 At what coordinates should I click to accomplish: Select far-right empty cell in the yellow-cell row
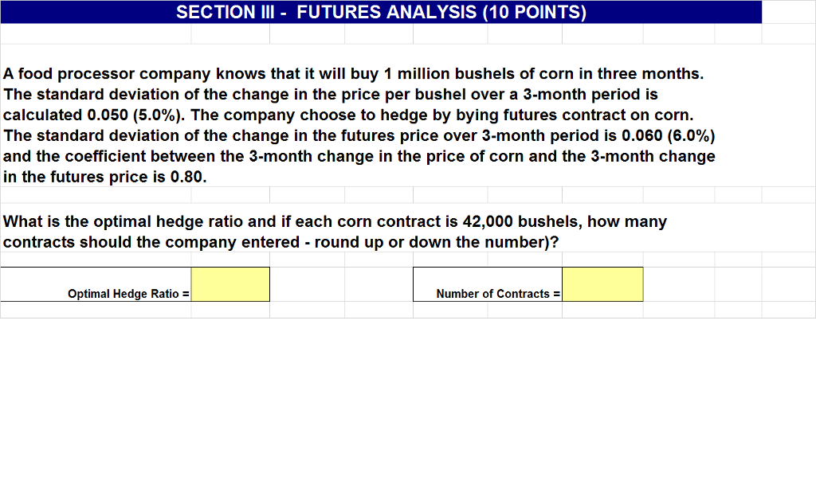789,284
